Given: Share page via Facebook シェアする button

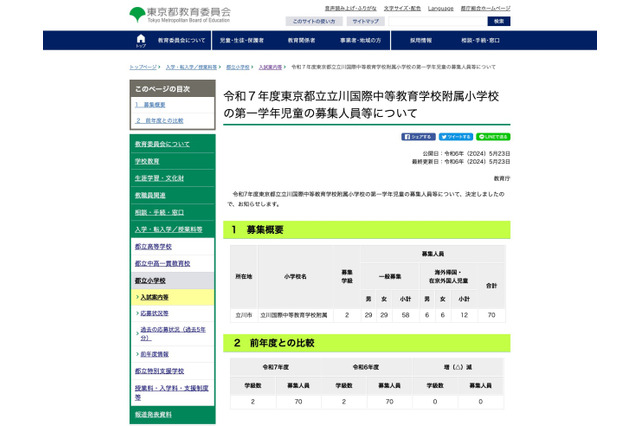Looking at the screenshot, I should click(418, 137).
